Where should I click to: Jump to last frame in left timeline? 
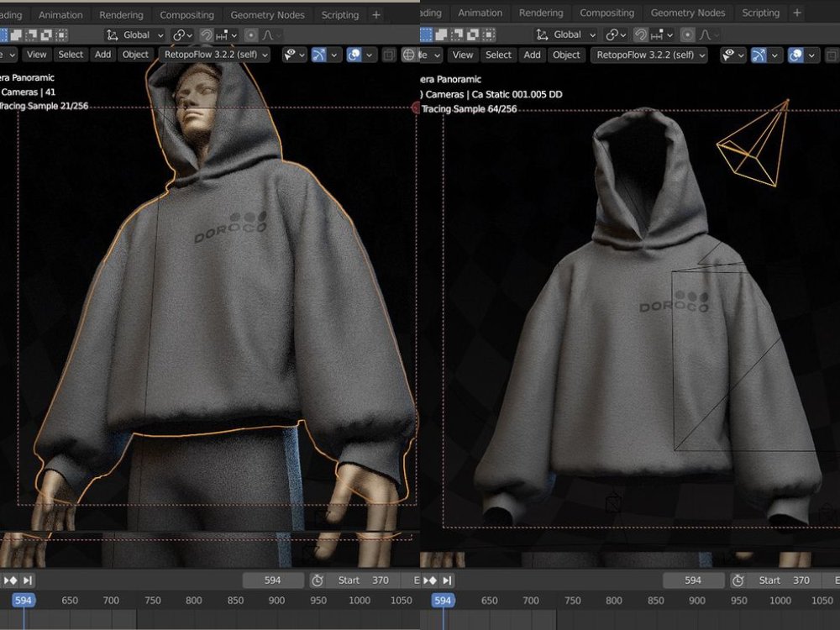tap(28, 580)
